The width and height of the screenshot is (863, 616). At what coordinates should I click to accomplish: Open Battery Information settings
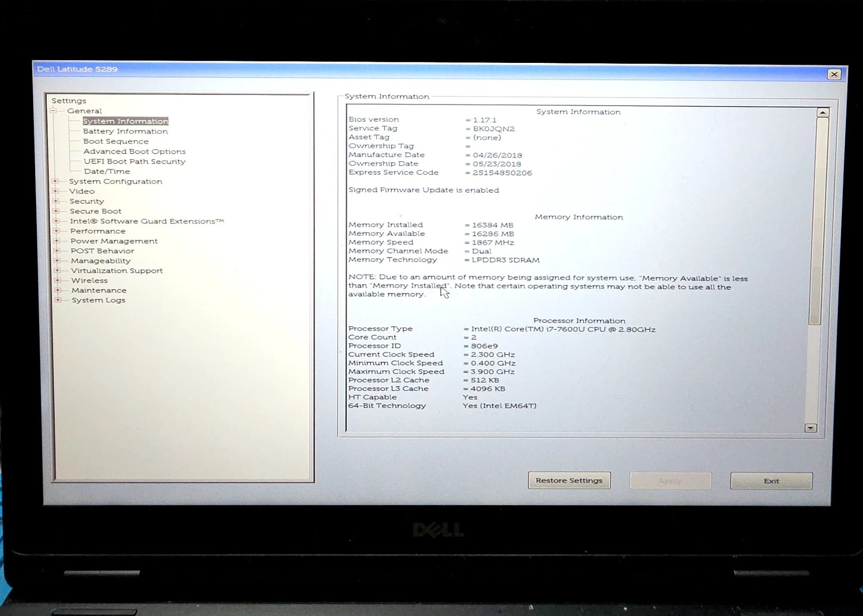click(x=125, y=131)
